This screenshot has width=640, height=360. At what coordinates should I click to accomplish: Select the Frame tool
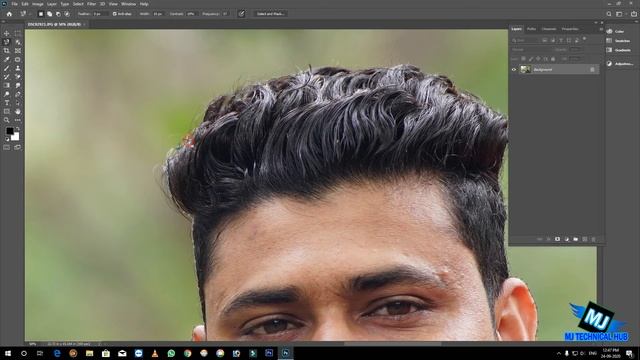(18, 51)
